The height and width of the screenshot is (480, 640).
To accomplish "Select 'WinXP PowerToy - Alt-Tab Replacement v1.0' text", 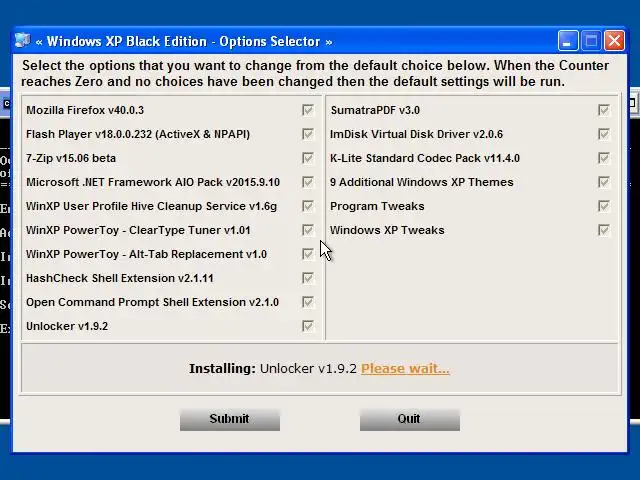I will pyautogui.click(x=146, y=254).
